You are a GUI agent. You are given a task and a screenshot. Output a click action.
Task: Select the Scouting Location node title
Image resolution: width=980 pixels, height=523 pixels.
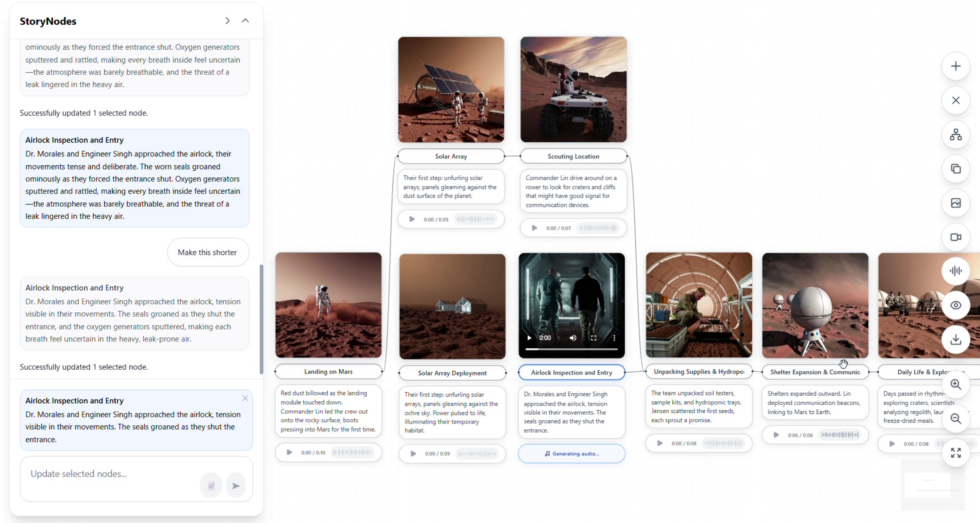pyautogui.click(x=573, y=156)
